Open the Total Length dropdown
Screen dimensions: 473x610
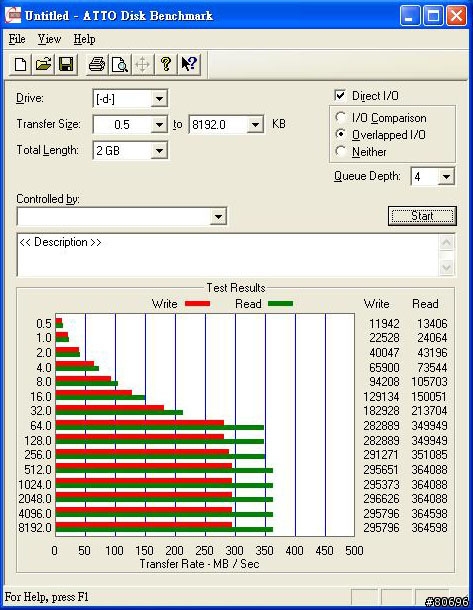click(159, 151)
